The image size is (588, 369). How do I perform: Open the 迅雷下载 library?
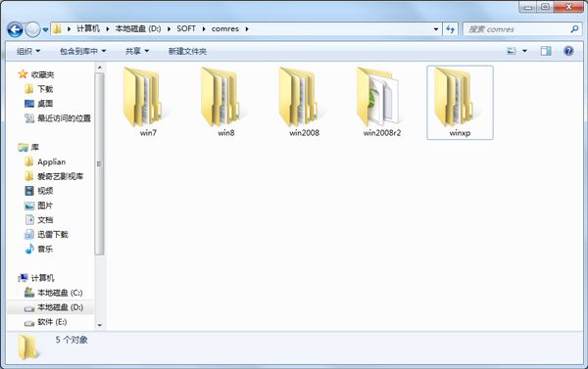tap(46, 235)
